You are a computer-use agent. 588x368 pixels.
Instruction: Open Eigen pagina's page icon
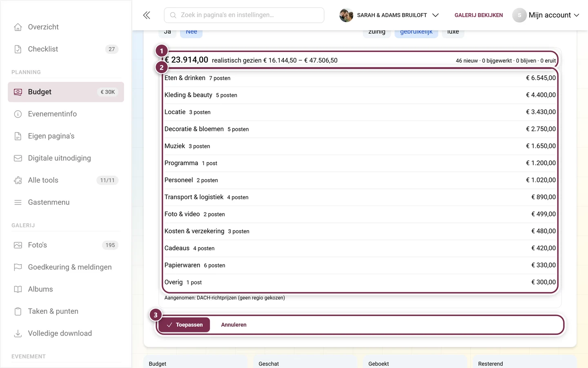click(x=18, y=136)
